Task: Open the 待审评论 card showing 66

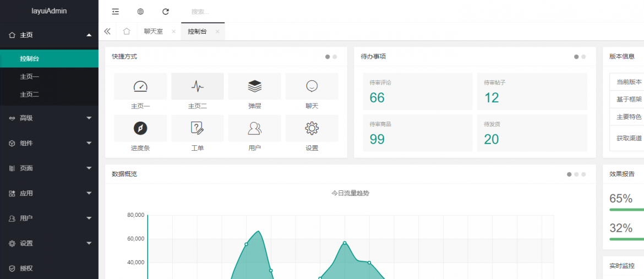Action: [418, 92]
